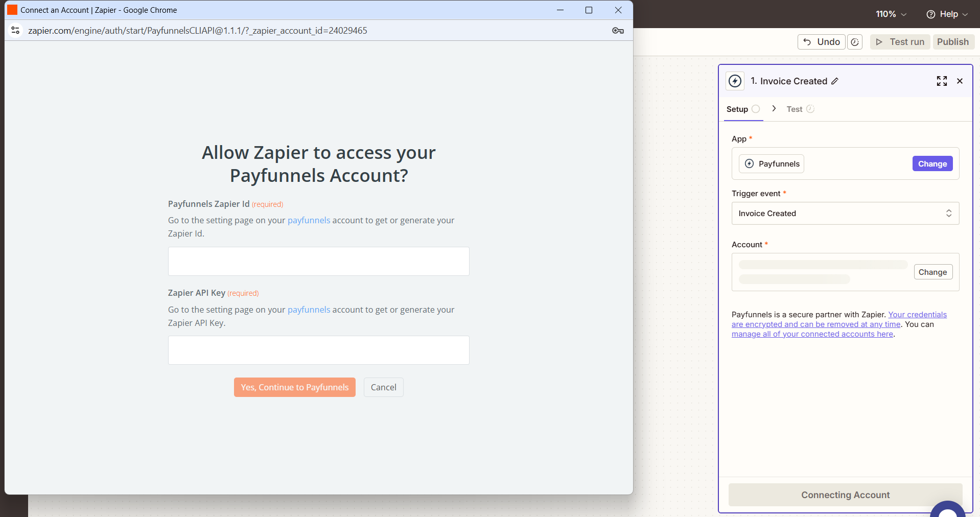Viewport: 980px width, 517px height.
Task: Click Yes, Continue to Payfunnels button
Action: tap(295, 387)
